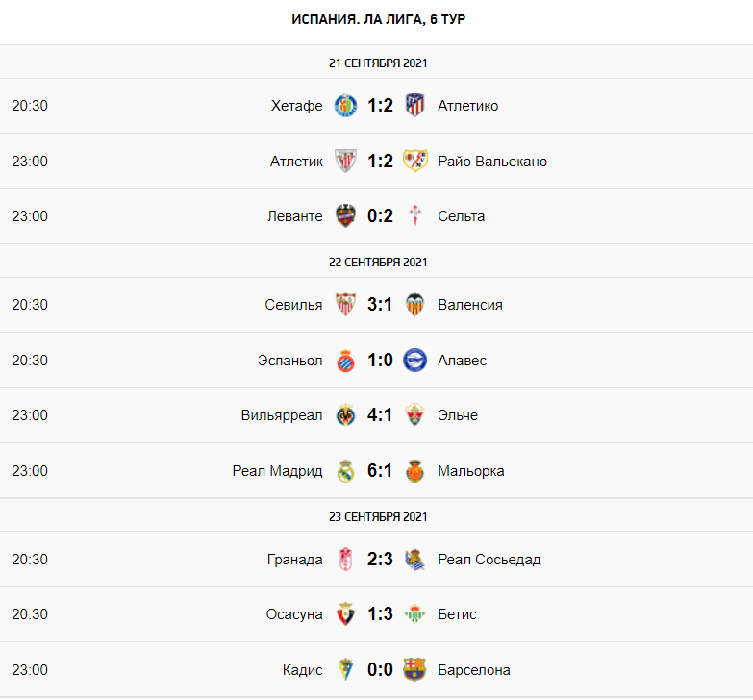Click the Barcelona club crest icon

pos(414,670)
